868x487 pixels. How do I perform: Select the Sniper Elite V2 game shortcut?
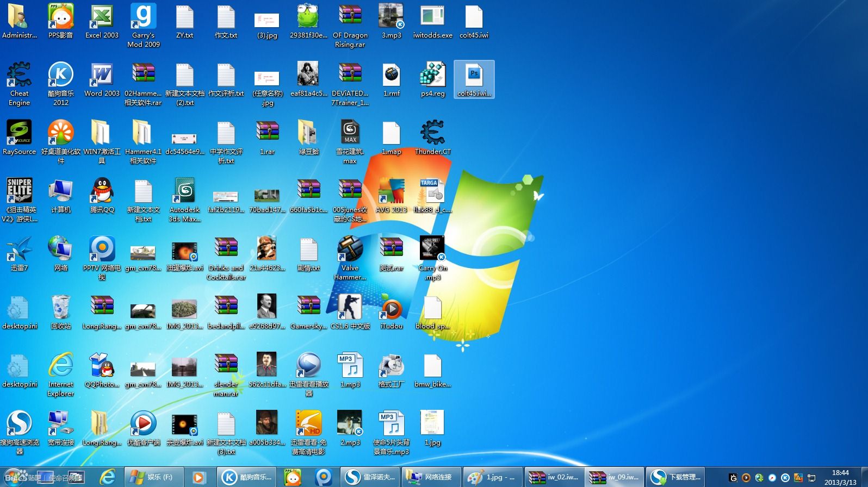click(x=20, y=200)
